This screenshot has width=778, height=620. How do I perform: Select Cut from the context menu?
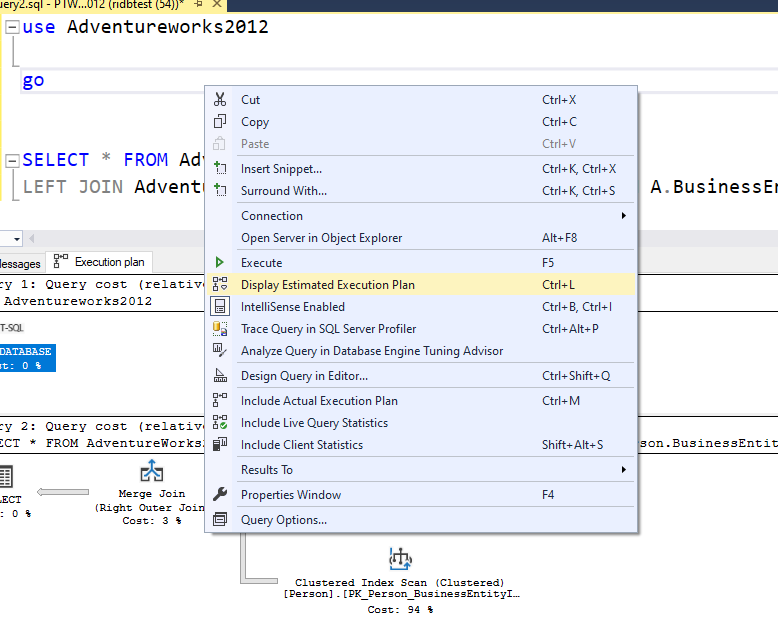(x=421, y=99)
